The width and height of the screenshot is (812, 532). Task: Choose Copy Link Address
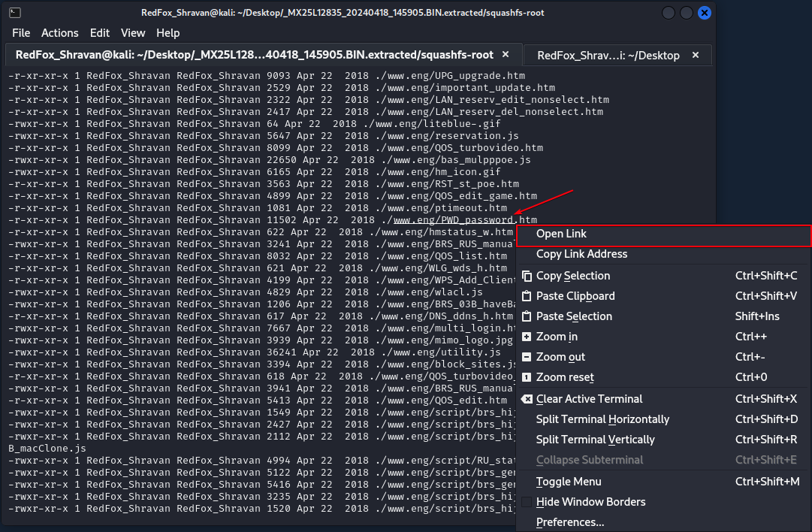click(663, 254)
